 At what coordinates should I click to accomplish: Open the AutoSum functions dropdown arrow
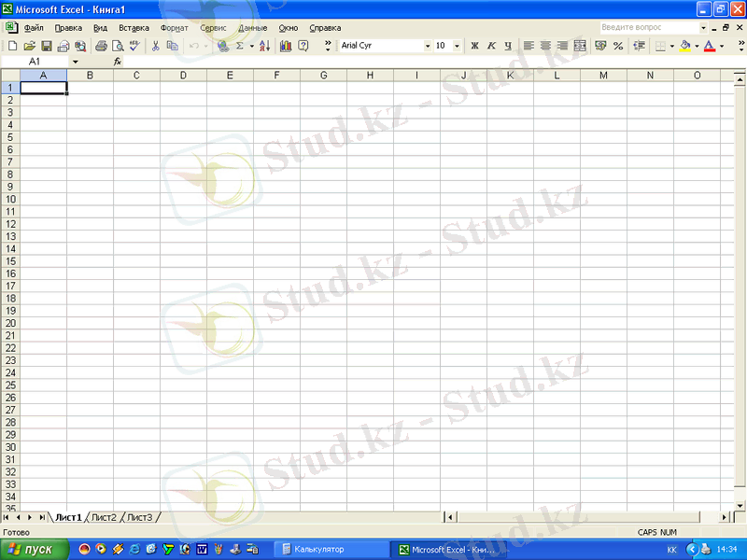(x=252, y=46)
